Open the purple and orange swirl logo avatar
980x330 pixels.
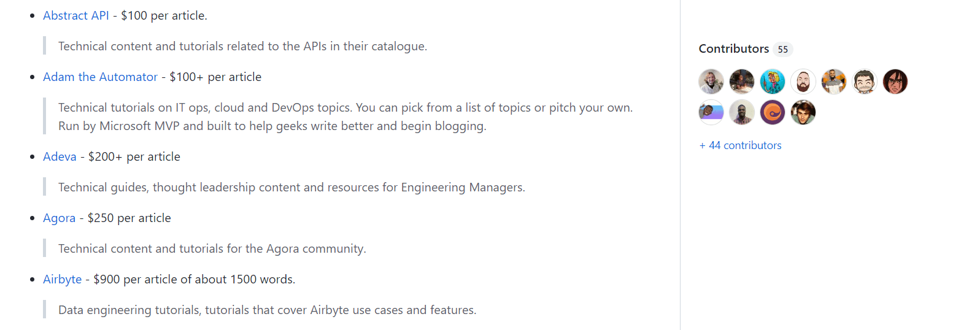coord(773,112)
